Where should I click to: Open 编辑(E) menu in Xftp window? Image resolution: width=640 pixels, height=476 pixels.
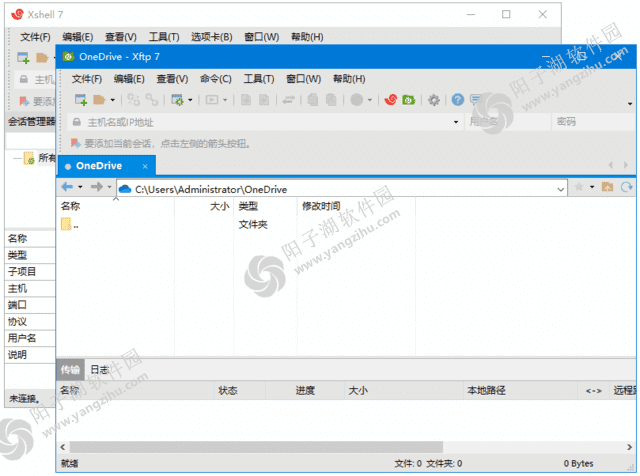(129, 79)
